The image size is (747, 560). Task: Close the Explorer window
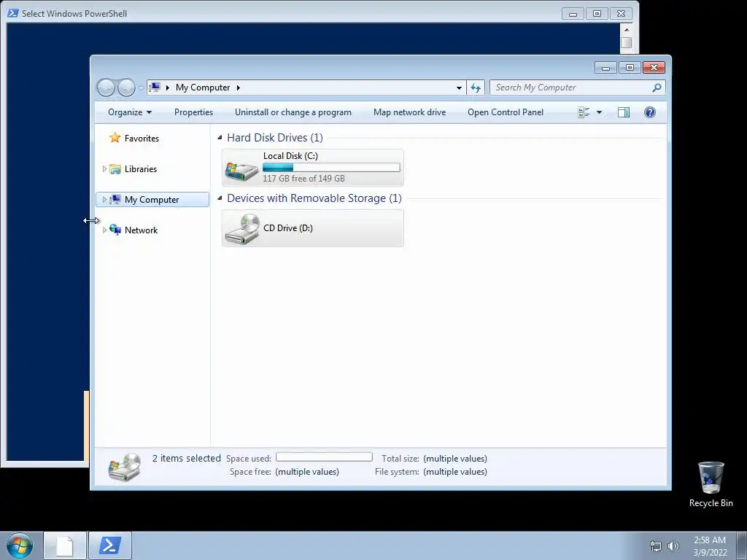tap(654, 68)
